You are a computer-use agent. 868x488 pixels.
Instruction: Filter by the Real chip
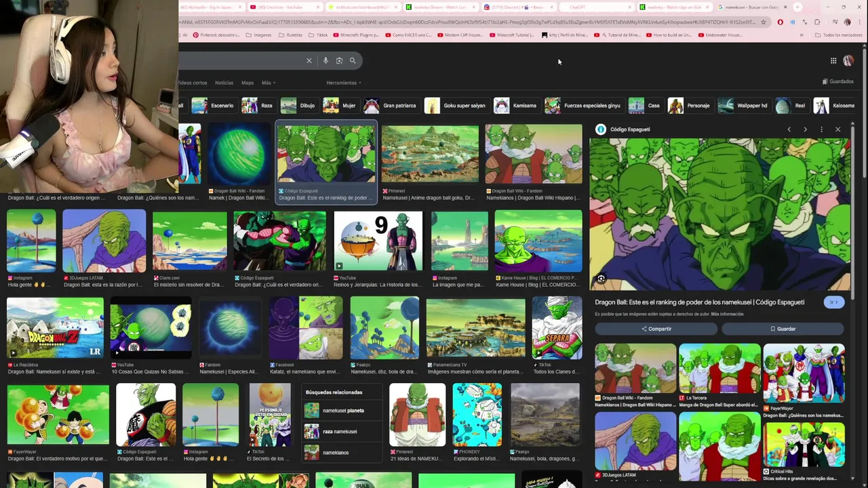tap(791, 106)
